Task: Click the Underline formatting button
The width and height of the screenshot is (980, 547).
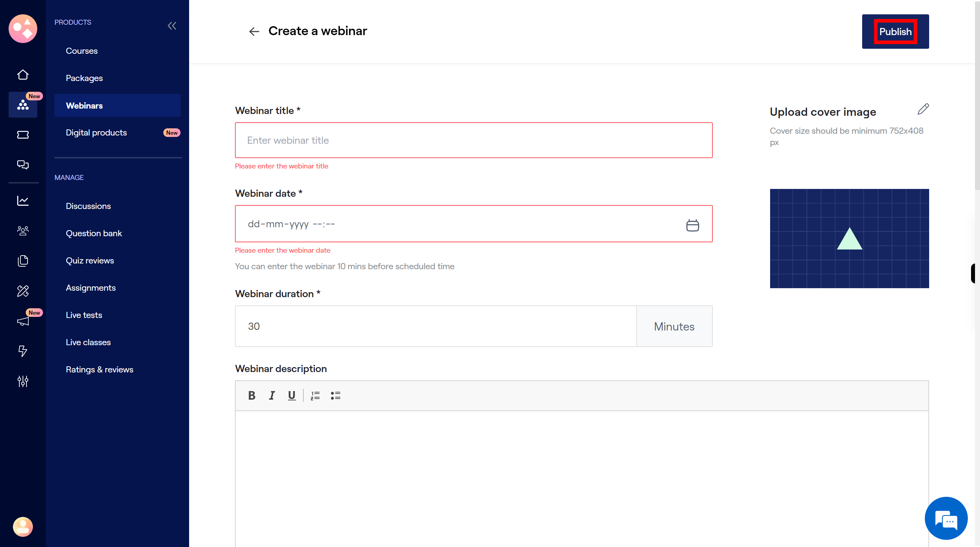Action: coord(292,395)
